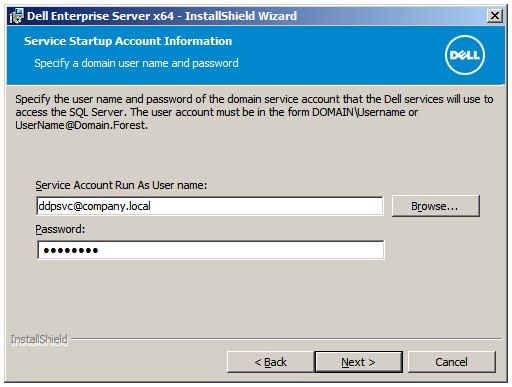Click the Next > button
This screenshot has width=512, height=387.
point(358,362)
